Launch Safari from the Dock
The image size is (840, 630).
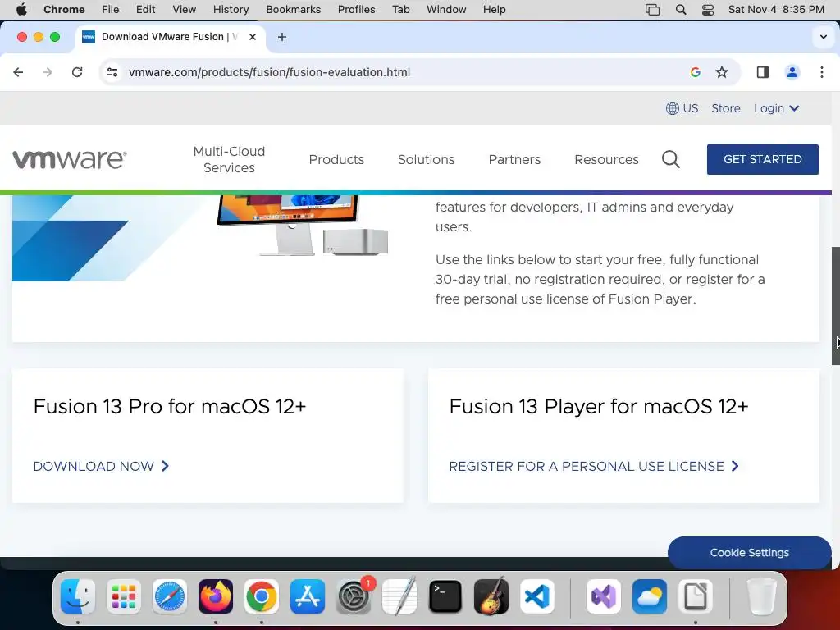tap(170, 596)
